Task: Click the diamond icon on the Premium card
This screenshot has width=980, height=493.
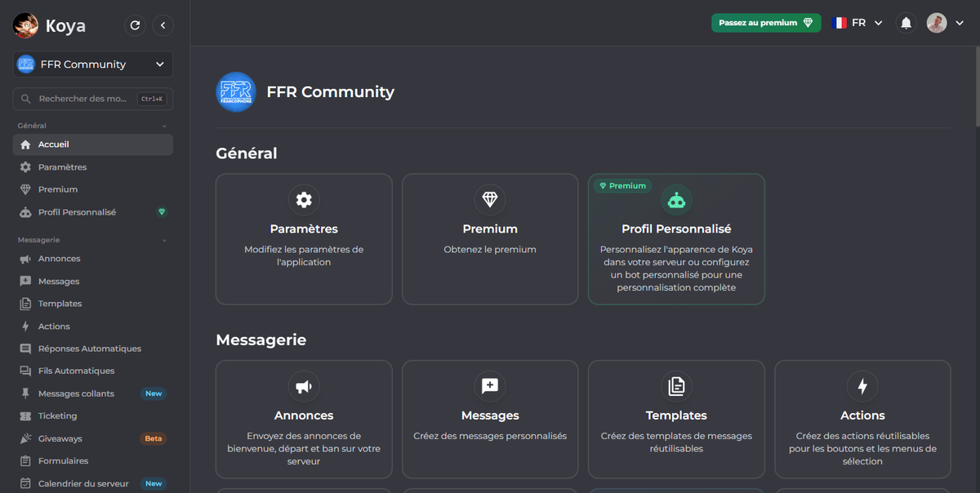Action: [x=490, y=200]
